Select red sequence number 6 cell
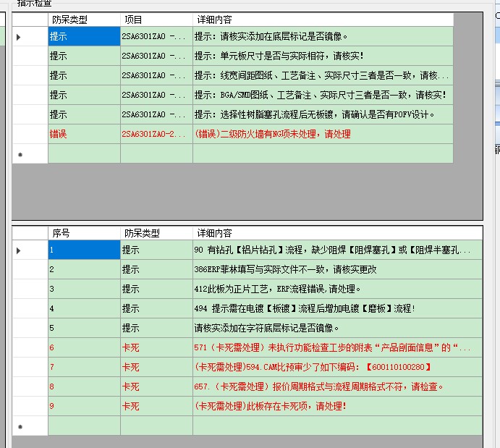Viewport: 500px width, 448px height. [84, 347]
